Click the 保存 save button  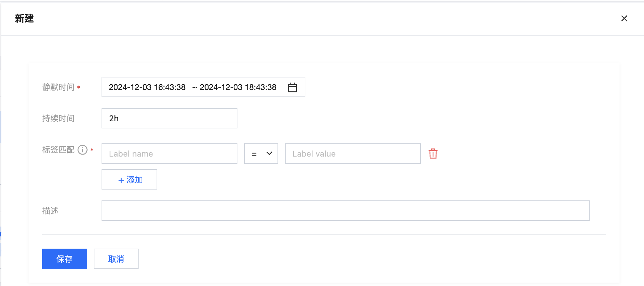point(65,259)
